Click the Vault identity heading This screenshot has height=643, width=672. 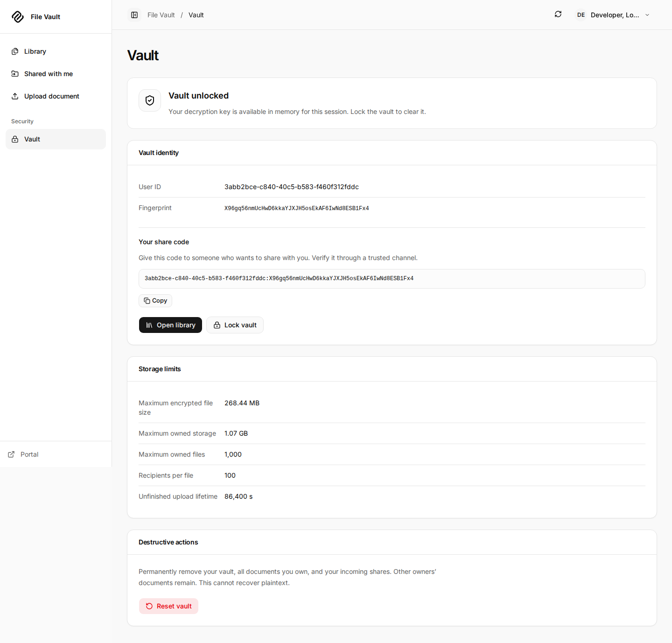coord(159,153)
